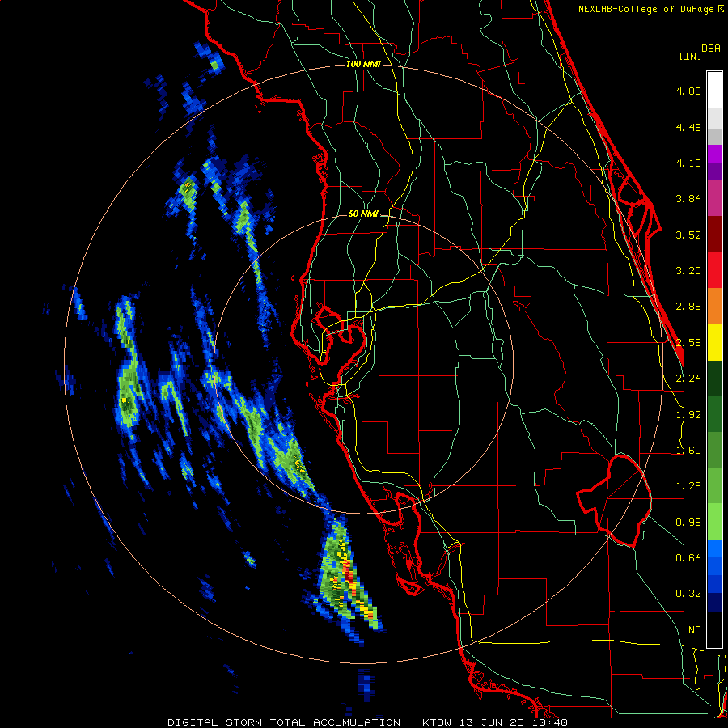
Task: Click the '3.20' legend value
Action: click(688, 271)
